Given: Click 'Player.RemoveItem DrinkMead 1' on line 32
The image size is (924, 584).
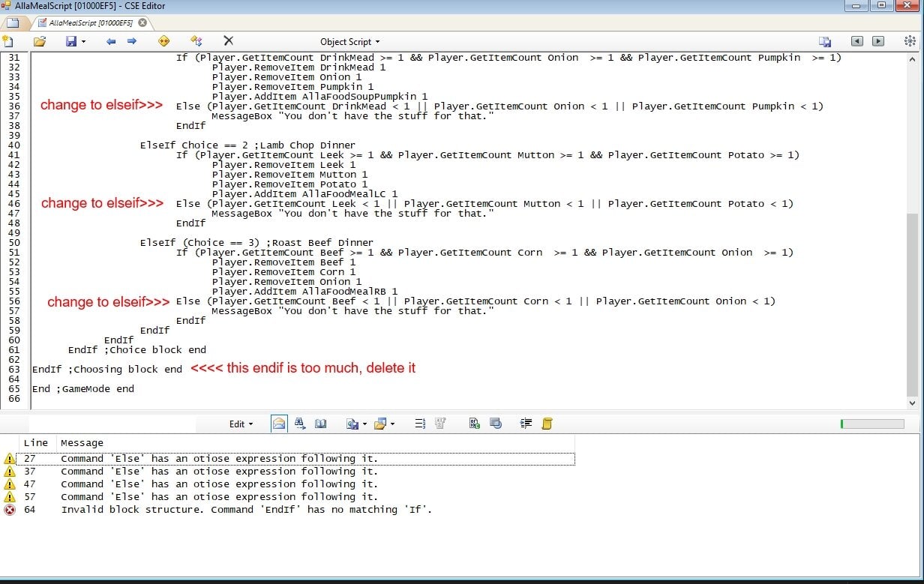Looking at the screenshot, I should [x=298, y=67].
